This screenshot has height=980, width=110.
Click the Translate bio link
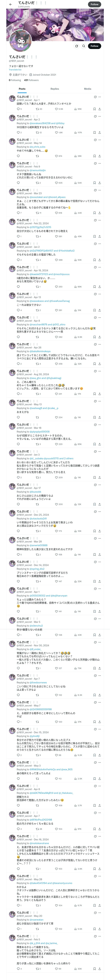15,70
